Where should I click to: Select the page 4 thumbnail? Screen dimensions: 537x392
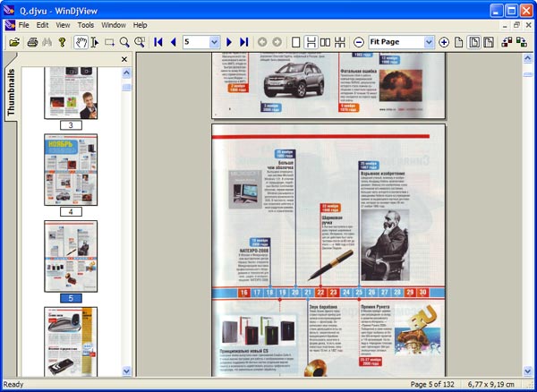[x=71, y=170]
